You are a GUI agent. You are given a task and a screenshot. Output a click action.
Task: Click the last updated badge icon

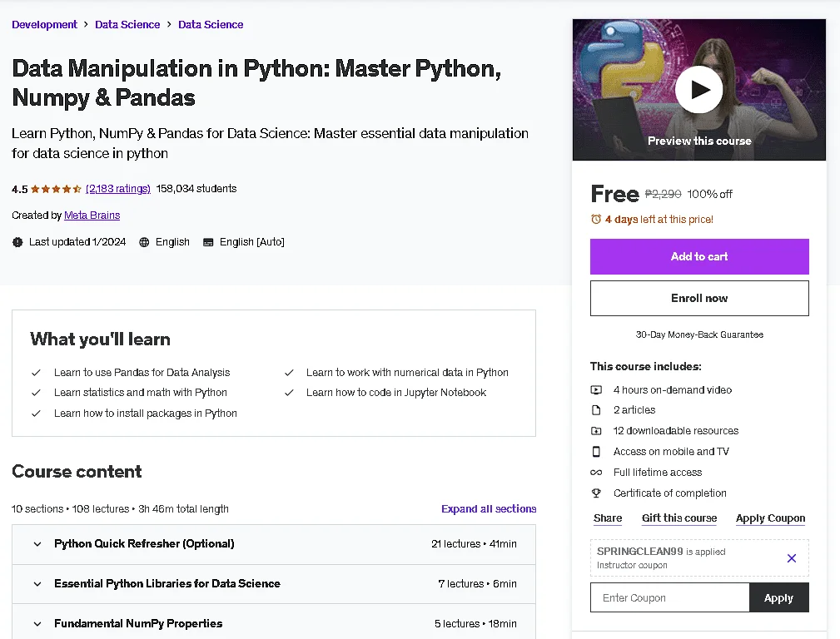coord(17,242)
